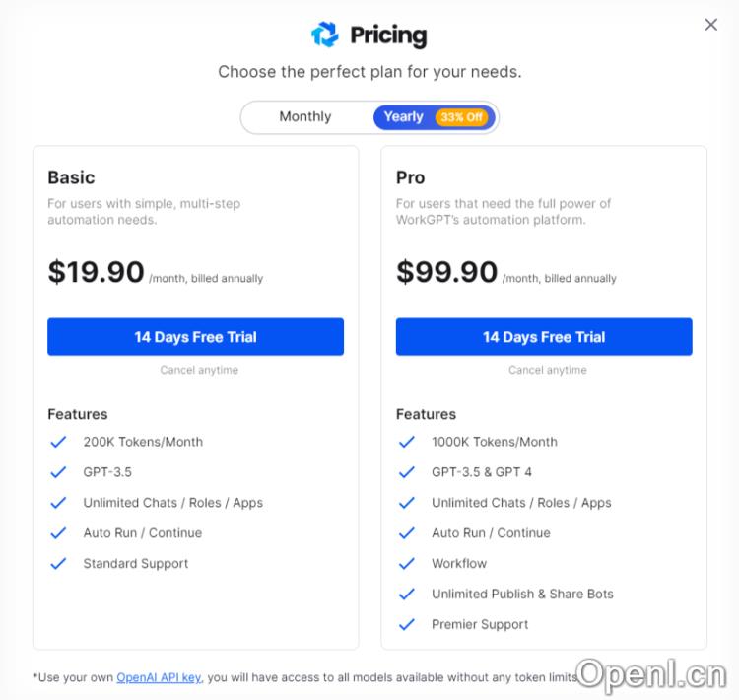Start the Pro plan 14 Days Free Trial
The height and width of the screenshot is (700, 739).
544,337
